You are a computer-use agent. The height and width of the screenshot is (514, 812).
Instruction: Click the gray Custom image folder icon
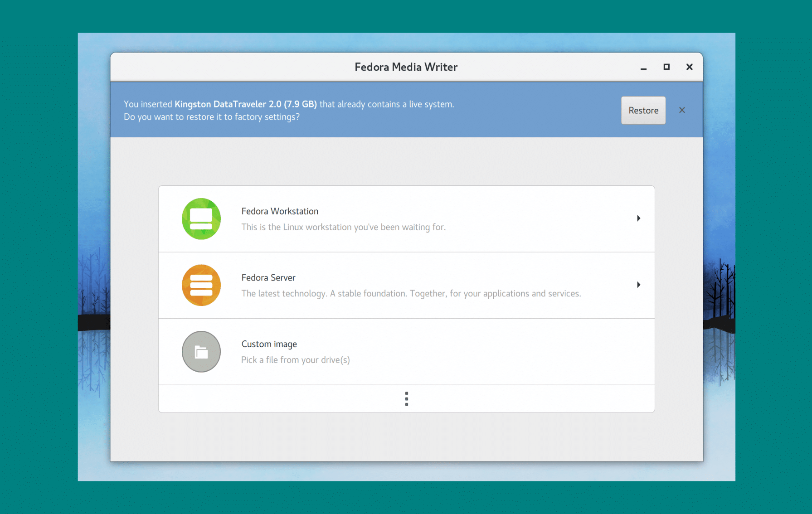201,352
